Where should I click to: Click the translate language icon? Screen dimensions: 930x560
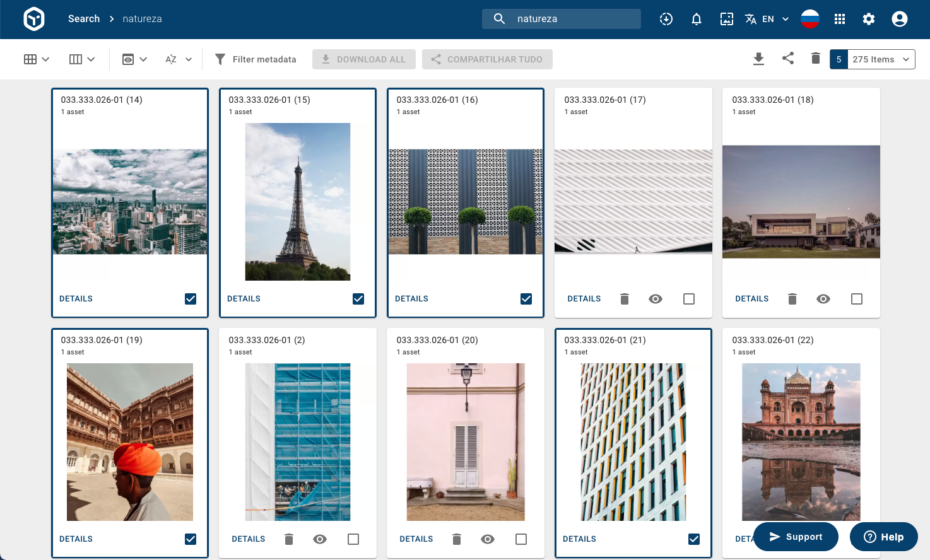point(751,19)
